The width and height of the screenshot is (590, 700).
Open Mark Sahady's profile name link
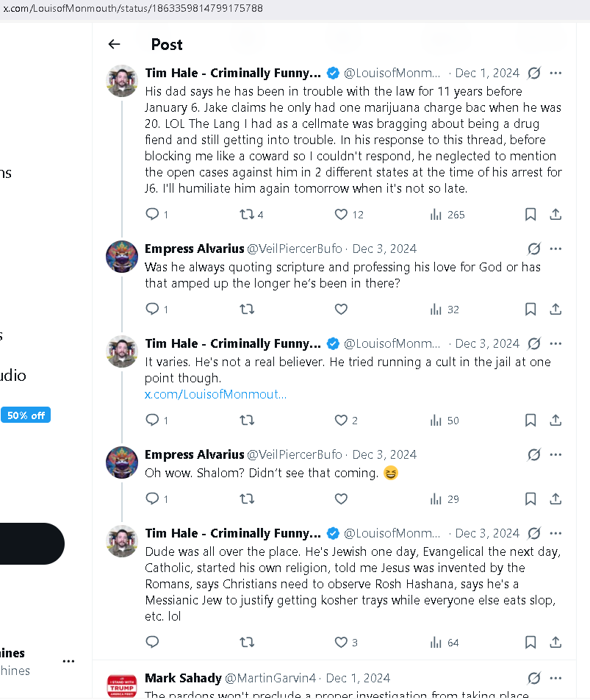coord(183,678)
